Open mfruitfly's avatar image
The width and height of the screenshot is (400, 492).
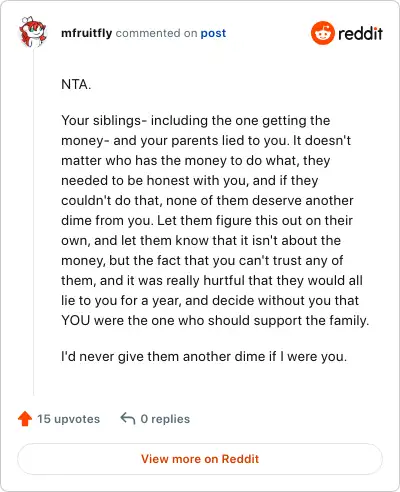32,32
